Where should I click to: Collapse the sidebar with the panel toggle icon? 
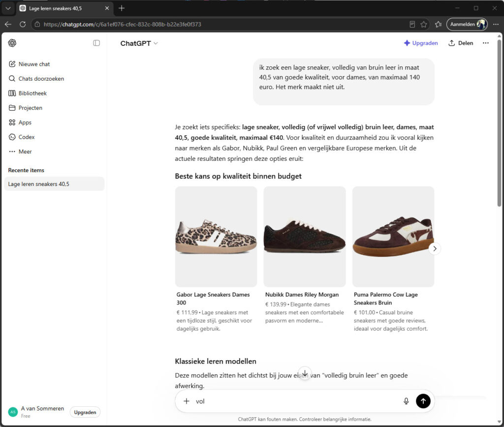[x=96, y=43]
